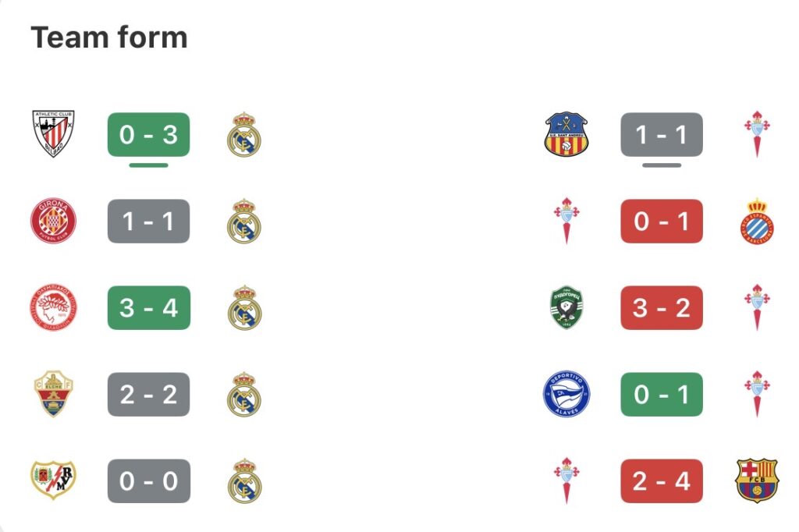The height and width of the screenshot is (532, 799).
Task: Click the Athletic Club crest
Action: (x=53, y=134)
